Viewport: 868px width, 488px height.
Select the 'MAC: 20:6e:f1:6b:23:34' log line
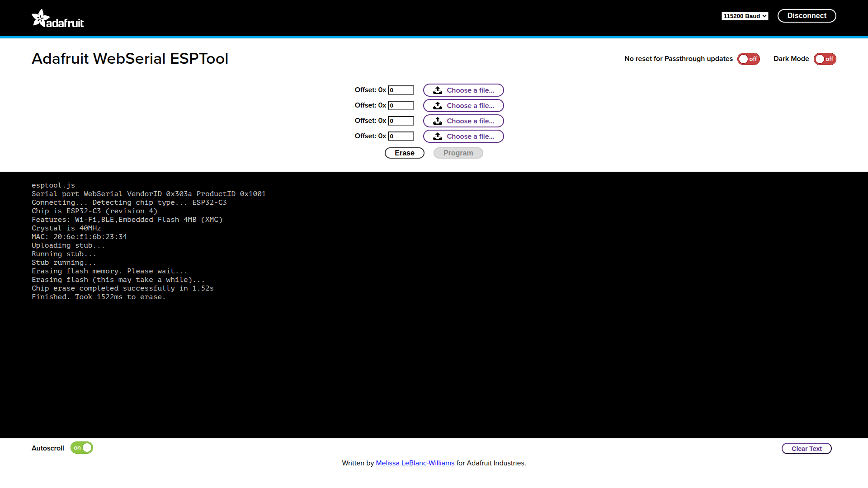click(80, 237)
